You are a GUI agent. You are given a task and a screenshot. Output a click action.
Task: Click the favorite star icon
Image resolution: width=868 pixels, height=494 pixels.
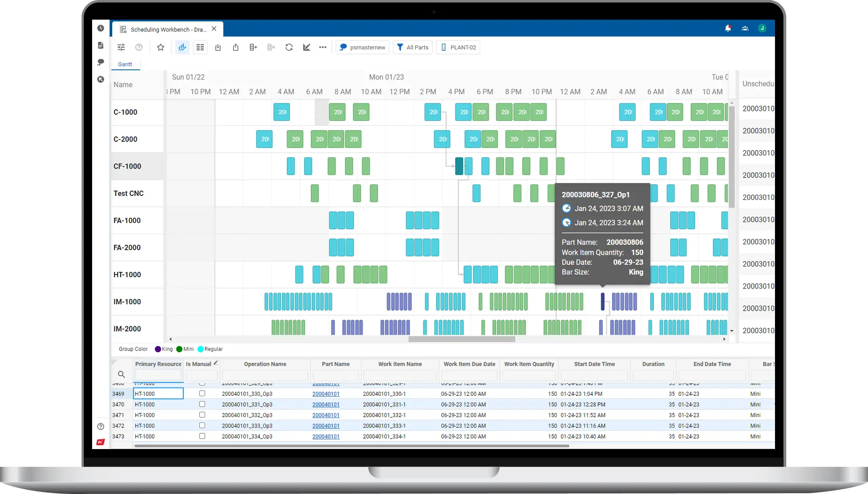tap(161, 47)
